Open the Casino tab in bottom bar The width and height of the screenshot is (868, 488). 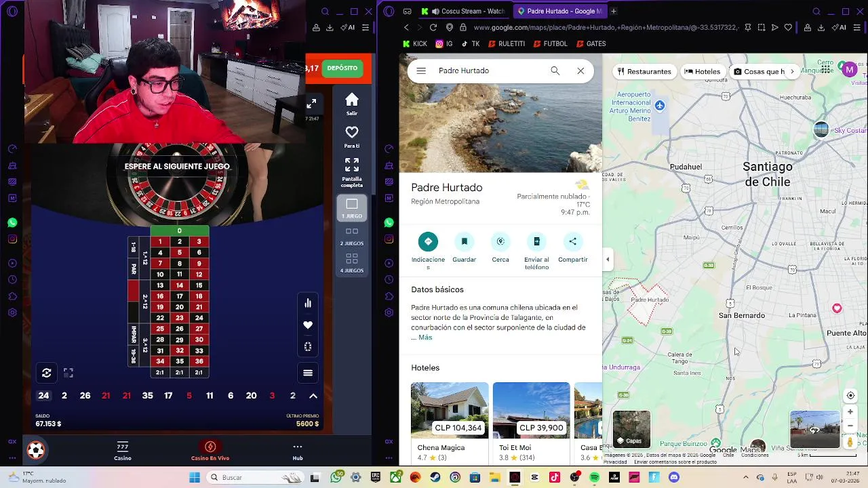(123, 451)
